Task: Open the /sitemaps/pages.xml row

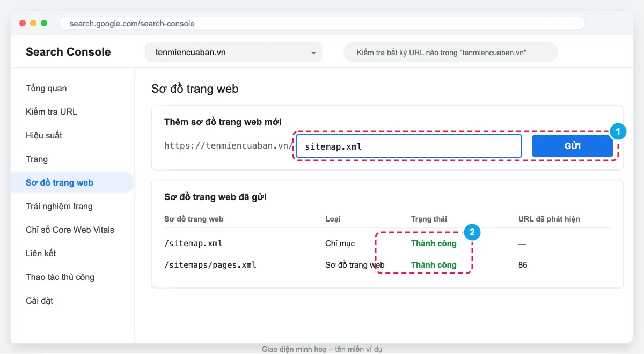Action: (x=389, y=265)
